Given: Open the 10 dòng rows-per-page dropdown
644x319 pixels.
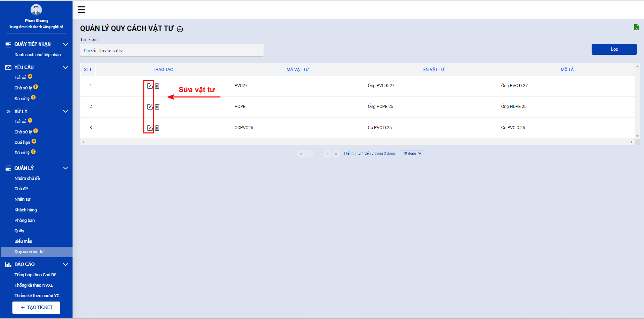Looking at the screenshot, I should pyautogui.click(x=412, y=153).
